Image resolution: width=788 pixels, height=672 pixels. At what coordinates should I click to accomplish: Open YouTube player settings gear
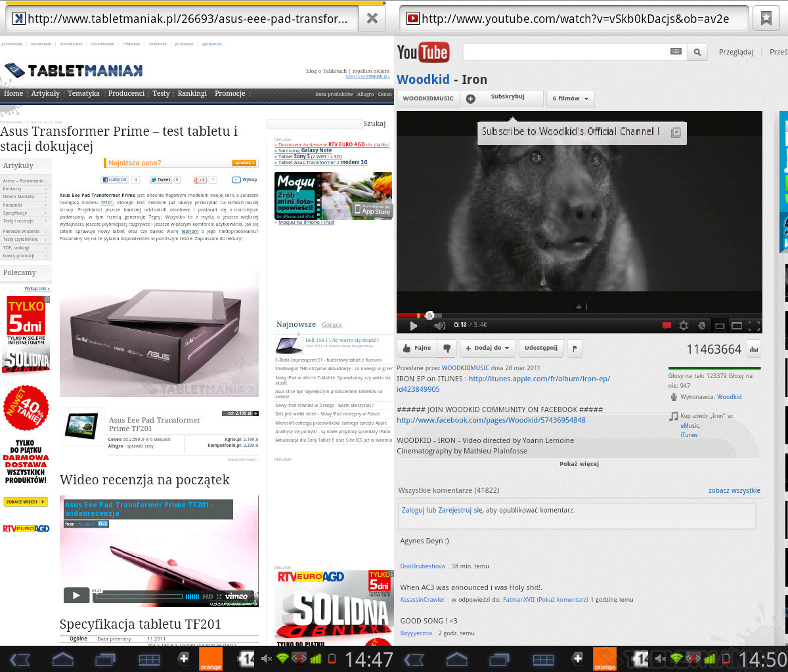click(684, 325)
